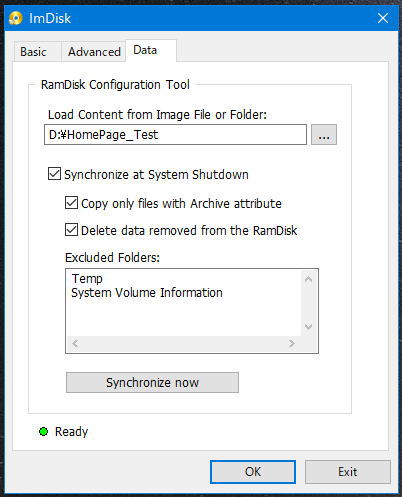Close the ImDisk window
Image resolution: width=402 pixels, height=497 pixels.
[x=383, y=18]
